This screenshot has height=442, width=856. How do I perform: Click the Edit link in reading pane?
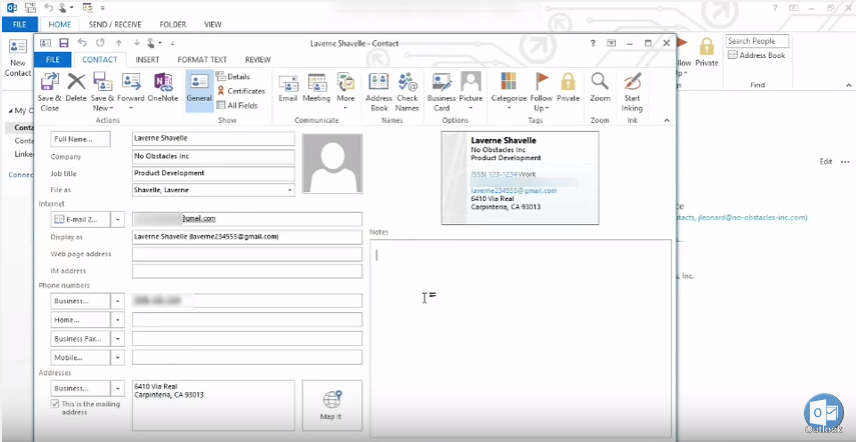(825, 162)
